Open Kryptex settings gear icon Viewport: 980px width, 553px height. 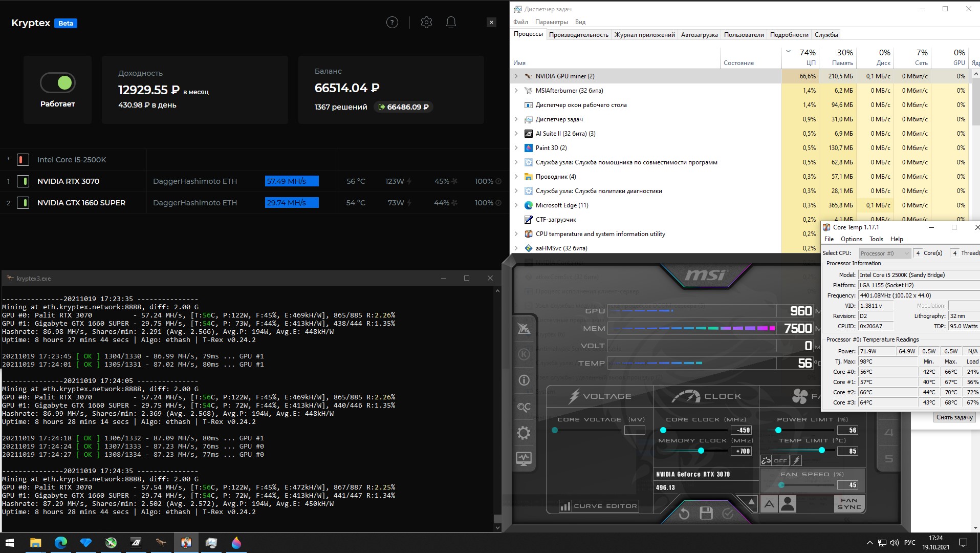pos(426,23)
